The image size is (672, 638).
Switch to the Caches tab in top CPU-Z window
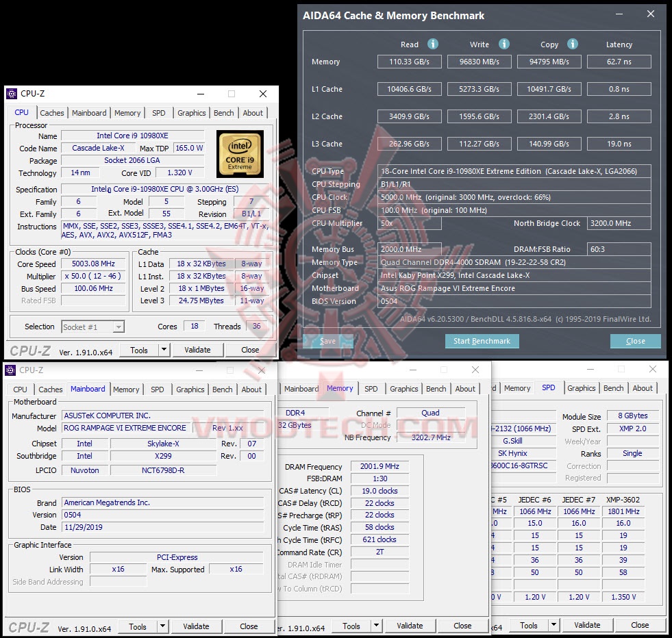(52, 113)
